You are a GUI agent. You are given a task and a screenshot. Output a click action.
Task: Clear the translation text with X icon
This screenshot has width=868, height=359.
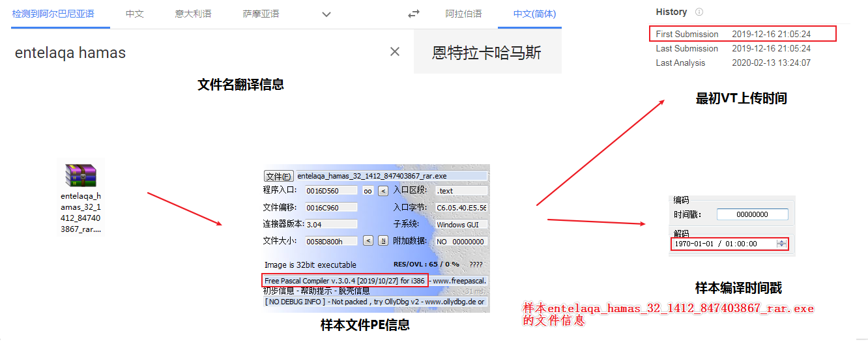click(395, 52)
